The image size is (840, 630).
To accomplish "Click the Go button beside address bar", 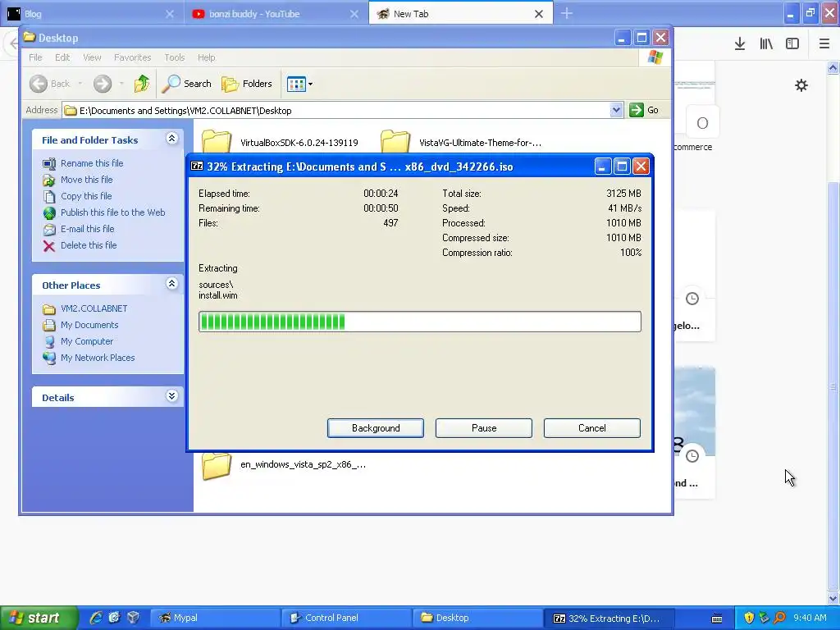I will [x=644, y=110].
